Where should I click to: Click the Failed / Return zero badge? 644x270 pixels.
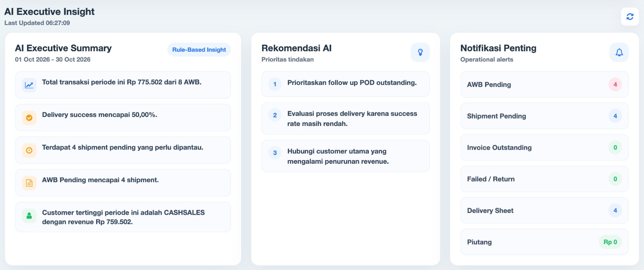click(615, 179)
